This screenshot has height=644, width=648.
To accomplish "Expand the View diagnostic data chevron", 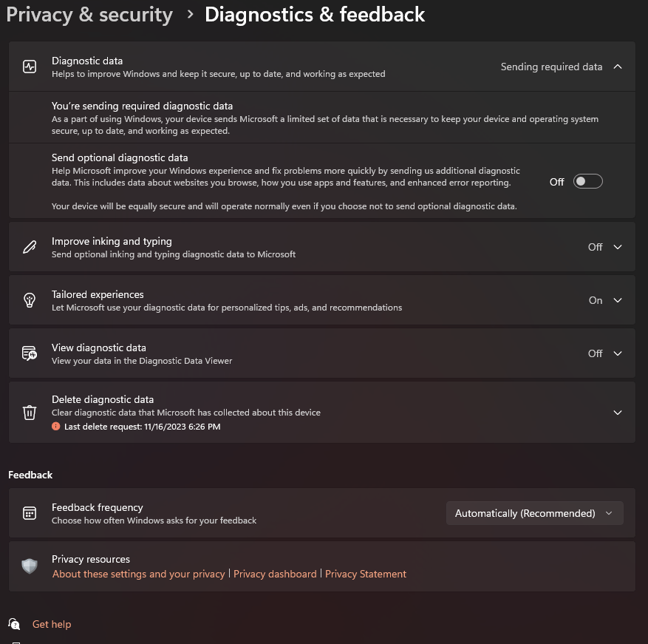I will [618, 353].
